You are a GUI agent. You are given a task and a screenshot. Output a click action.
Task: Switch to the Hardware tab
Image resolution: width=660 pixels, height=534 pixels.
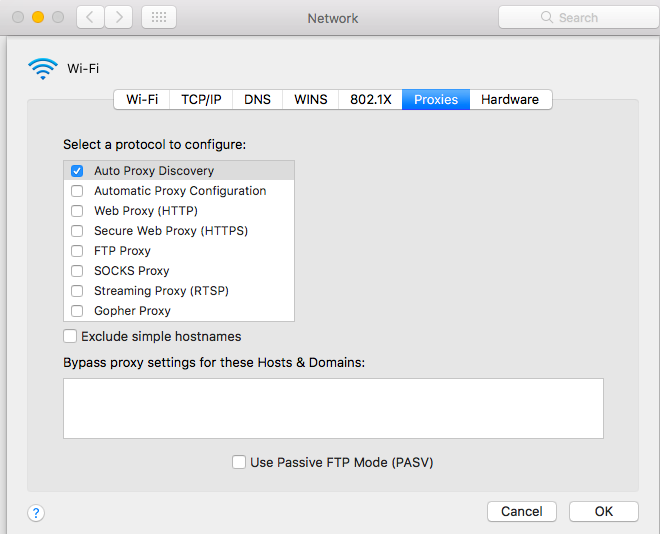point(510,99)
